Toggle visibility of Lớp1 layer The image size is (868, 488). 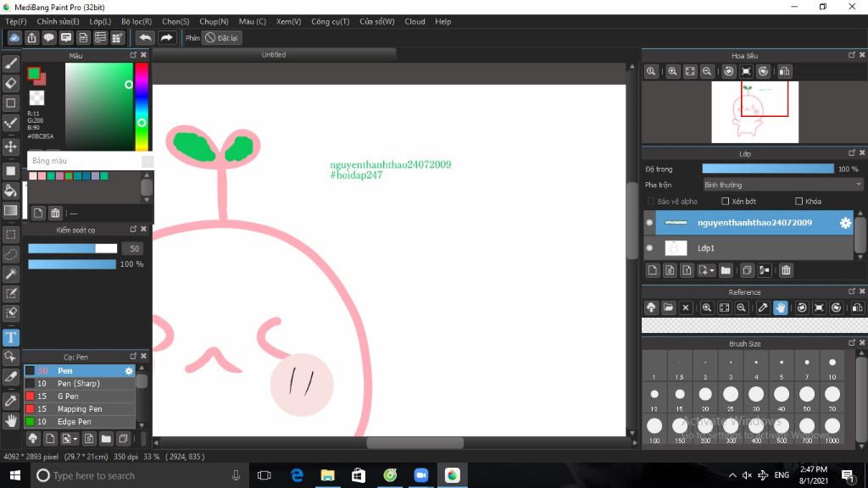(649, 248)
